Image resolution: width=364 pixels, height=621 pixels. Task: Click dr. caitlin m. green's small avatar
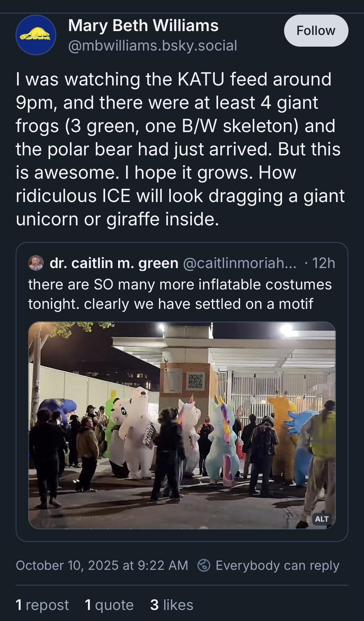point(36,263)
